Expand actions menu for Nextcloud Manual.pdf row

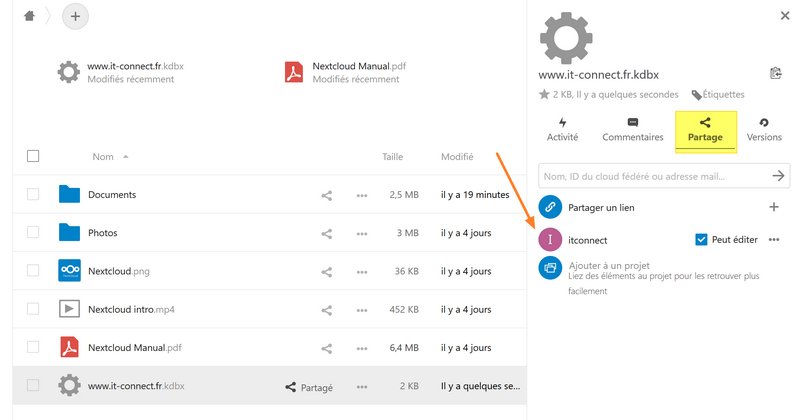tap(362, 348)
